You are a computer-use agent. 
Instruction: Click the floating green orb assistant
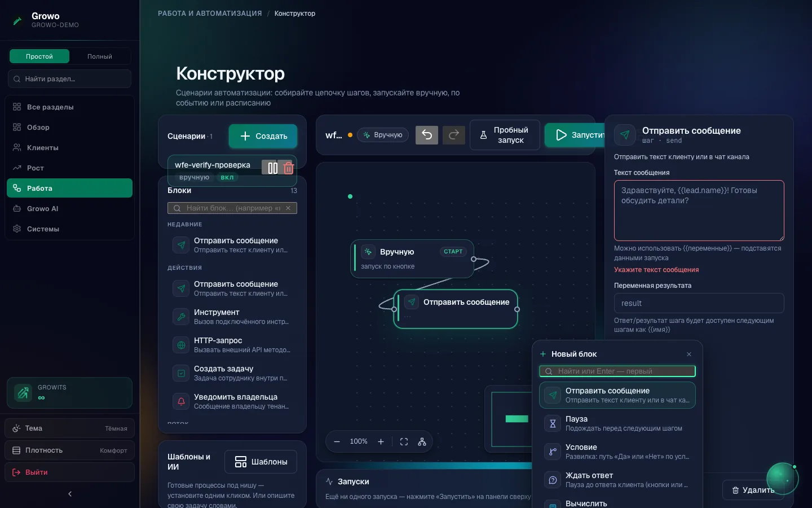[782, 479]
